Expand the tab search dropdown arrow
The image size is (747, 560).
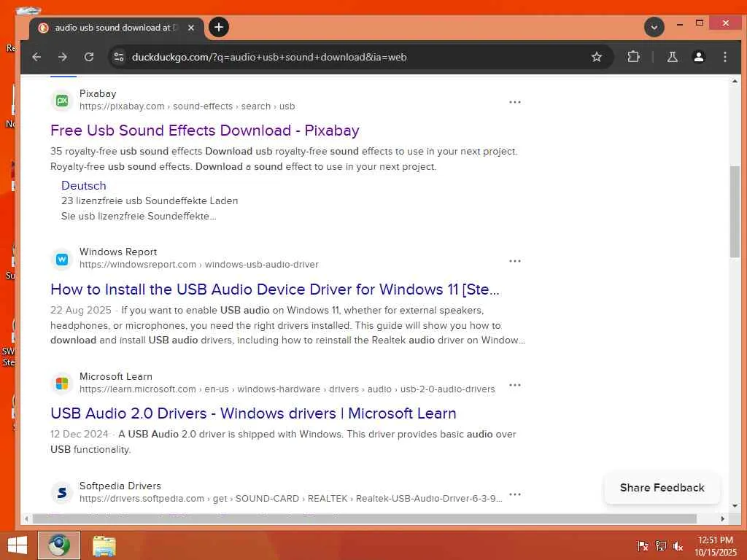click(654, 27)
